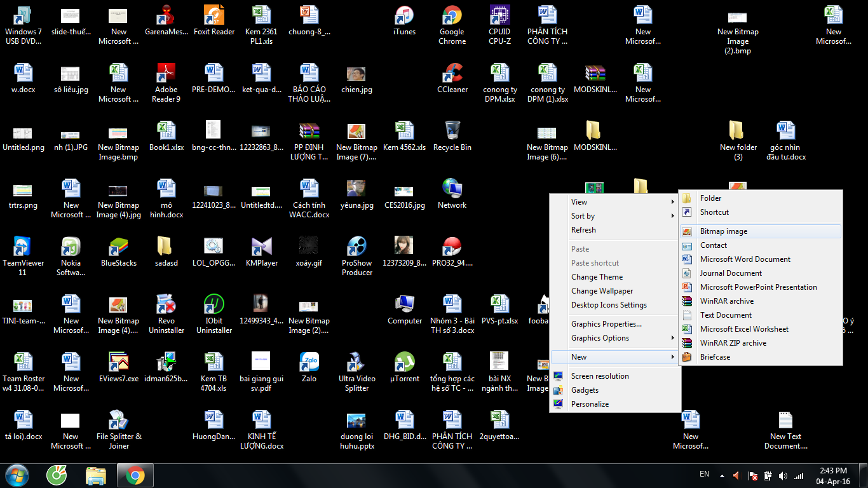
Task: Select the LOL_OPGG desktop icon
Action: pyautogui.click(x=214, y=252)
